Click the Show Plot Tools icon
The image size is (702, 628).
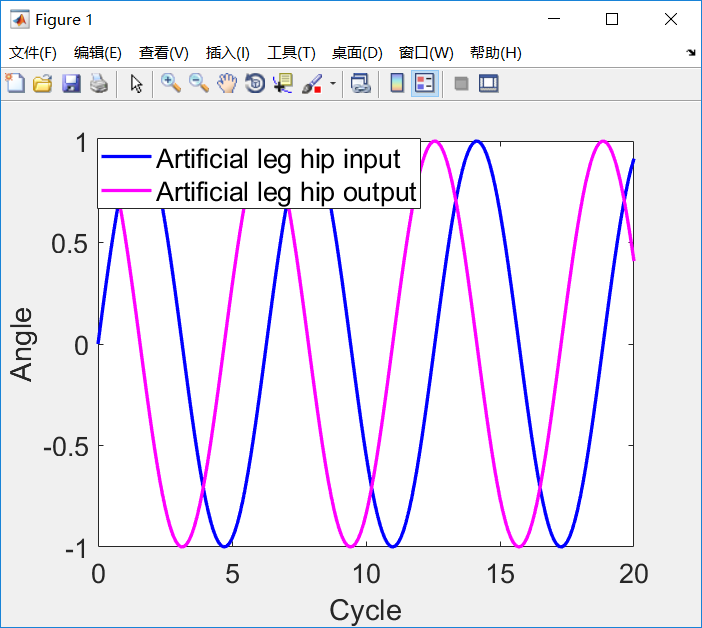click(x=488, y=84)
